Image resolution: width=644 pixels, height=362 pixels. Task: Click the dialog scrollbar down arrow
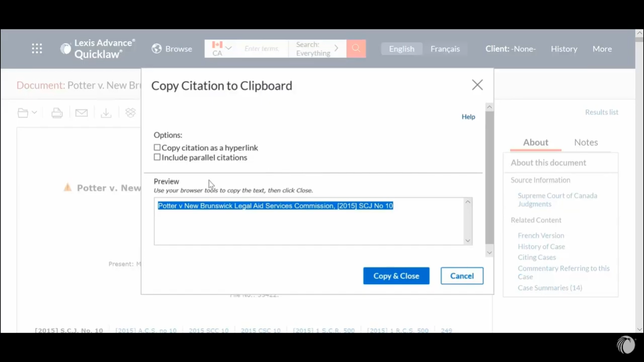click(489, 253)
